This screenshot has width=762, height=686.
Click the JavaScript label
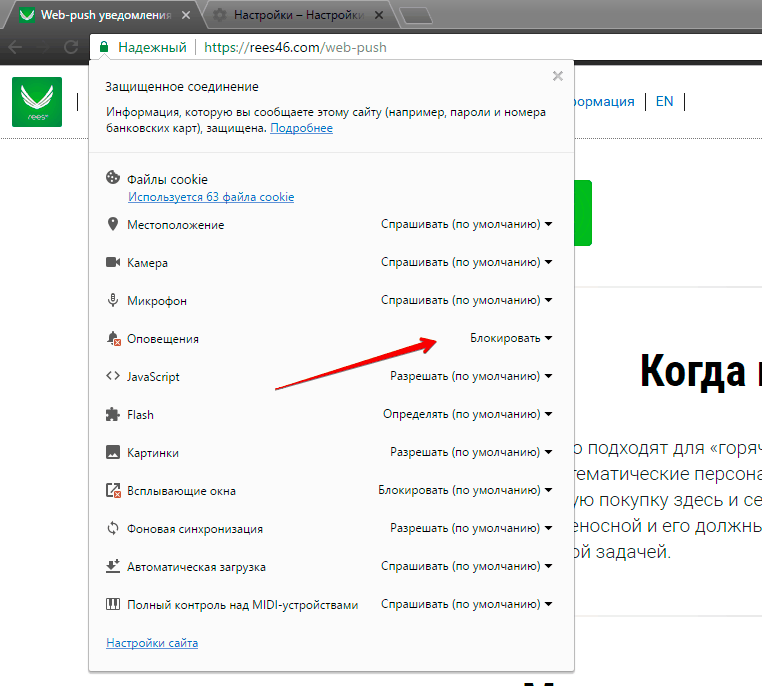click(153, 377)
